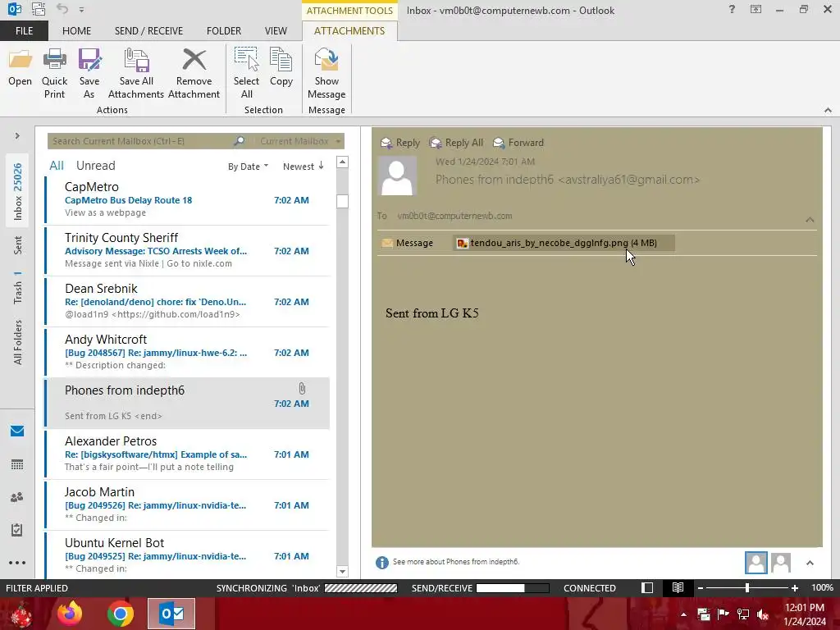
Task: Show hidden system tray icons
Action: 683,614
